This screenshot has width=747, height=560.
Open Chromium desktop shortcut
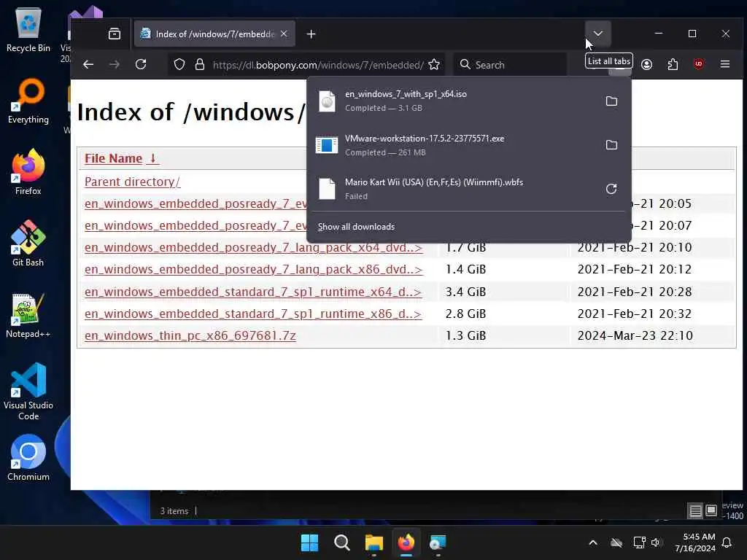pyautogui.click(x=28, y=458)
